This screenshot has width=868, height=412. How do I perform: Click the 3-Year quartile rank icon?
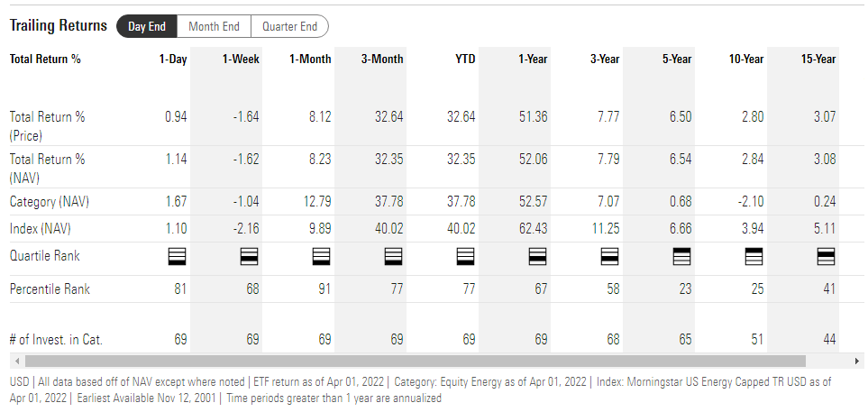610,257
